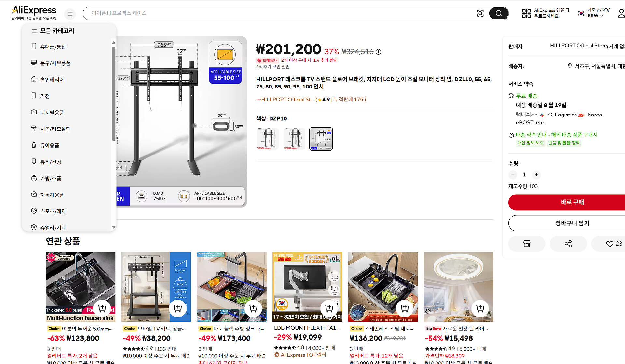Click the black search magnifier button
625x364 pixels.
(x=498, y=13)
